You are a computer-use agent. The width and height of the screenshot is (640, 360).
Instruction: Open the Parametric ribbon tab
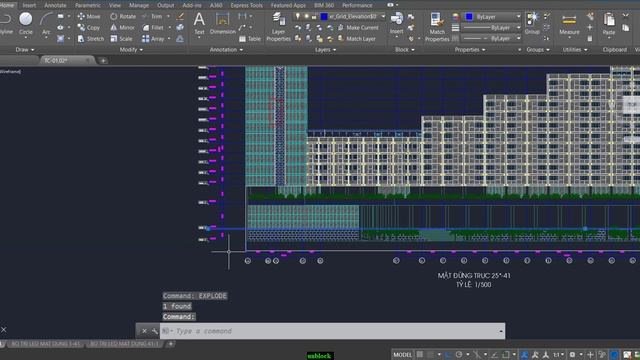point(88,5)
